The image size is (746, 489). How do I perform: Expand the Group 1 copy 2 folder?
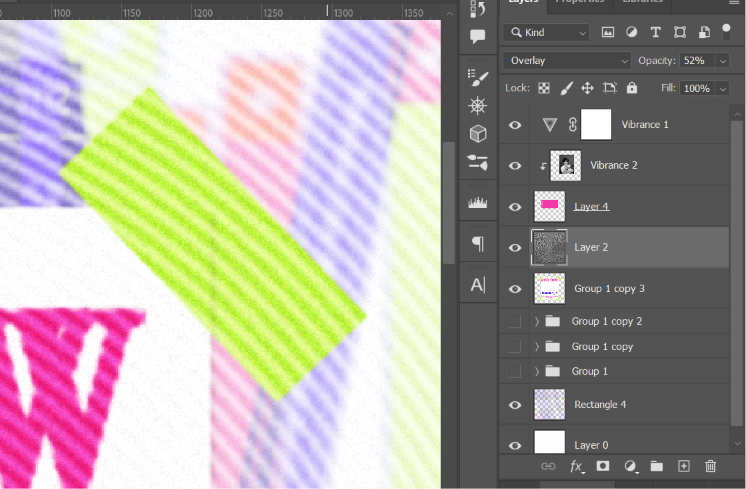pos(537,322)
